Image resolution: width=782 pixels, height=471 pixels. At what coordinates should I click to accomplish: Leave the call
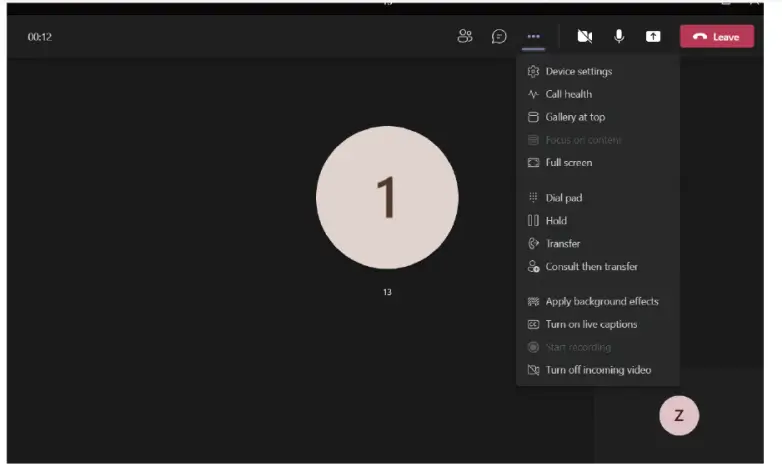(x=717, y=36)
